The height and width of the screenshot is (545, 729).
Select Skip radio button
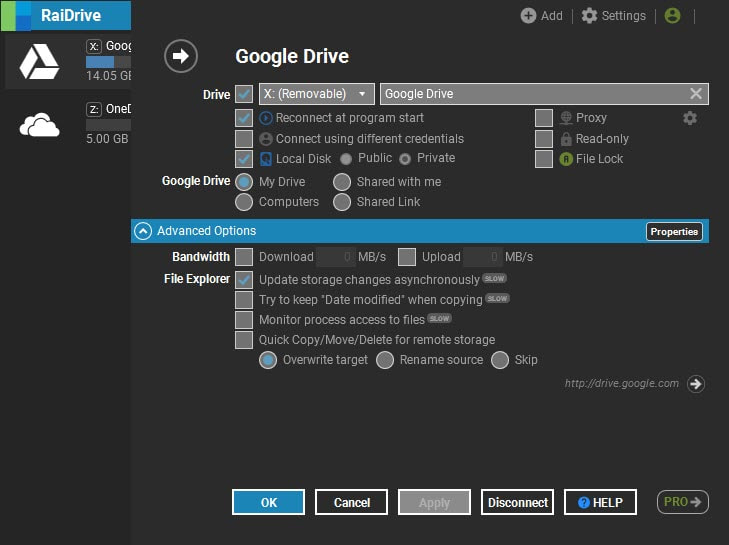click(500, 360)
